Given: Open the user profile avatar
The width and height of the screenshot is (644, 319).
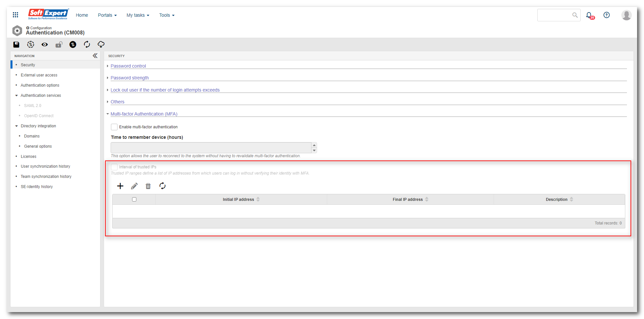Looking at the screenshot, I should coord(626,15).
